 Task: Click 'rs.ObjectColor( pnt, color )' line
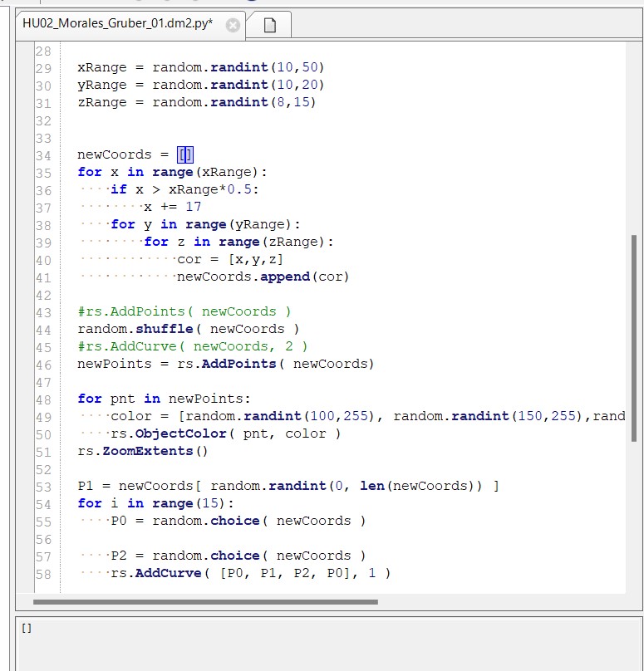[226, 433]
